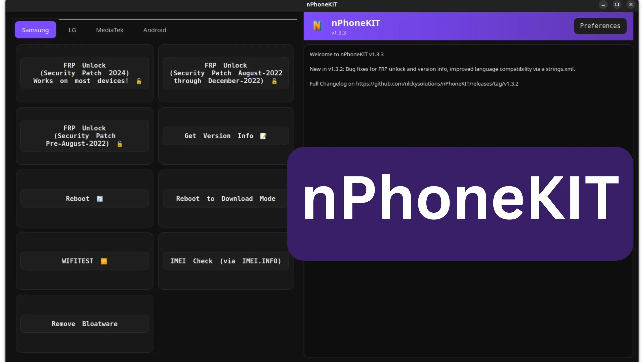Switch to the LG tab
This screenshot has width=644, height=362.
[x=72, y=30]
